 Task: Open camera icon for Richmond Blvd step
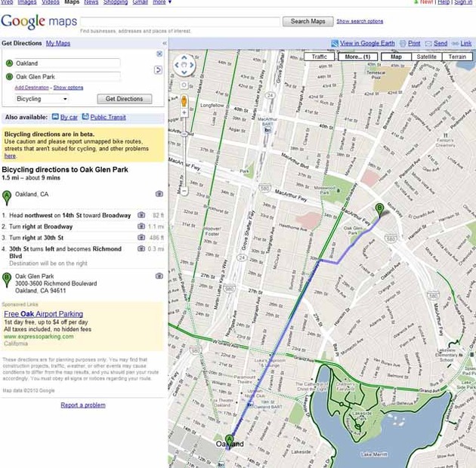(141, 248)
